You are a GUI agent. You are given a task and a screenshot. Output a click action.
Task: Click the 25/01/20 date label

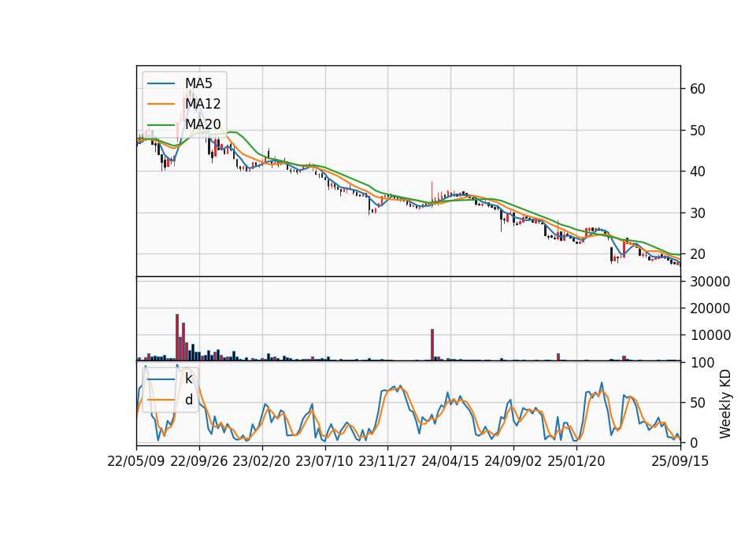[x=576, y=461]
